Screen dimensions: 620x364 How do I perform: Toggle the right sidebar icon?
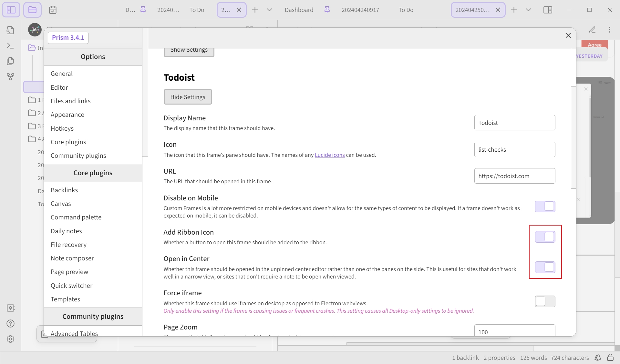click(x=548, y=10)
